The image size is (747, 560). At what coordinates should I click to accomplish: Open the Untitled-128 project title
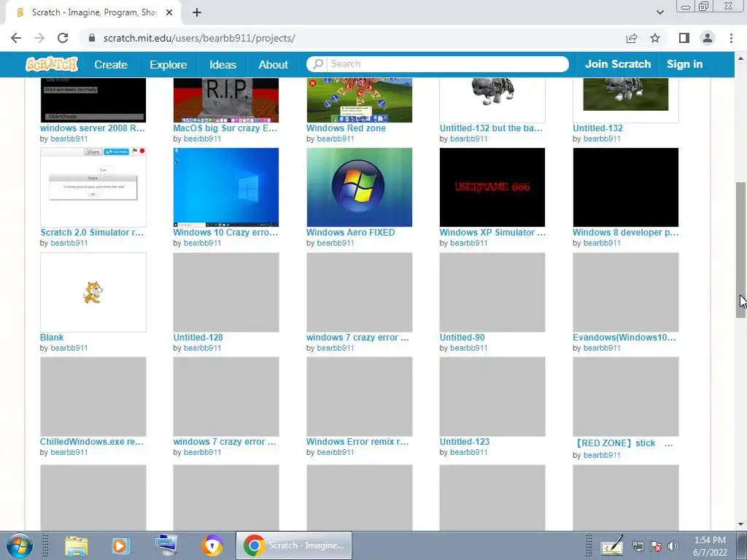[x=198, y=337]
